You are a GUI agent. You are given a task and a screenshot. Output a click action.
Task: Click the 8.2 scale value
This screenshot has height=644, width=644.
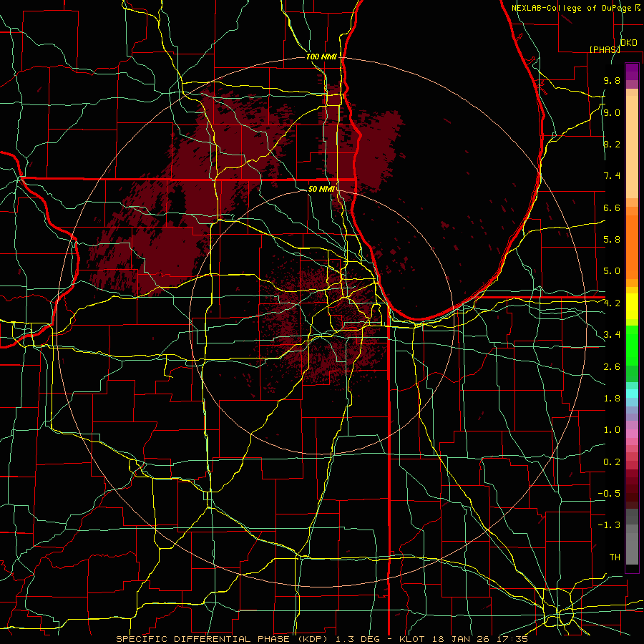(x=612, y=144)
